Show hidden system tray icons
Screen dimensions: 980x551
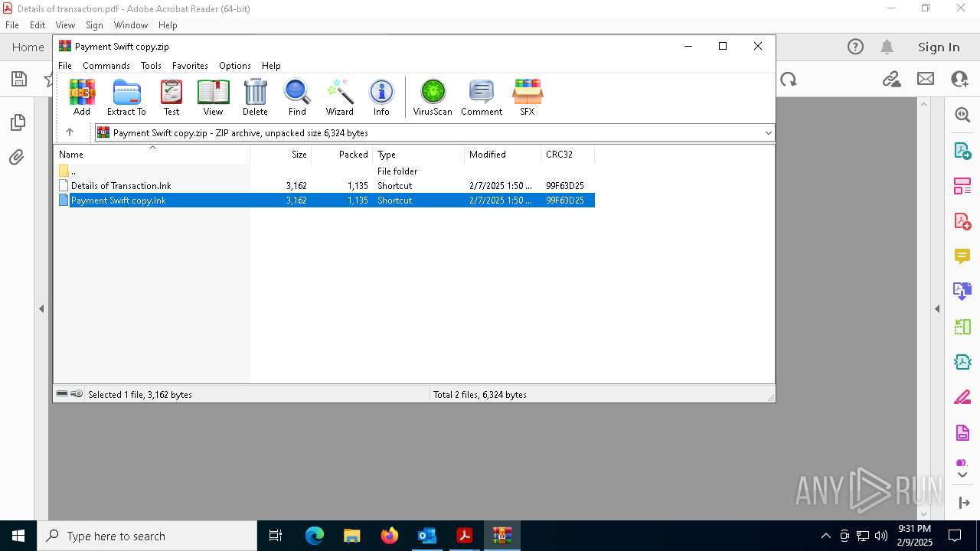click(x=825, y=536)
